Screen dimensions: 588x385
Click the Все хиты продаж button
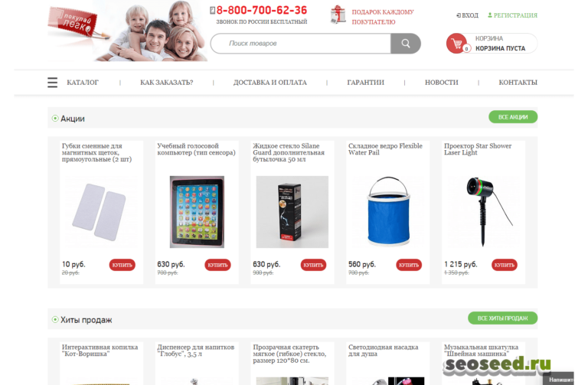click(x=502, y=318)
